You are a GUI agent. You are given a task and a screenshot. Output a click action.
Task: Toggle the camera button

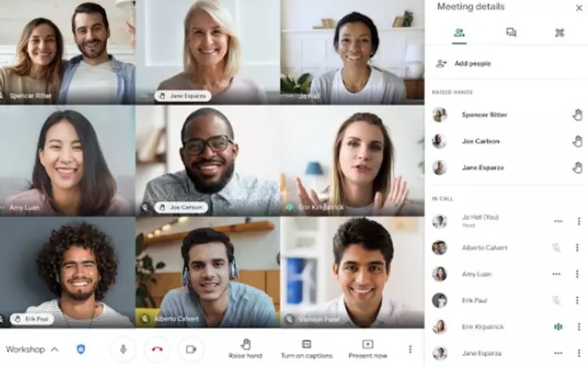pos(191,350)
